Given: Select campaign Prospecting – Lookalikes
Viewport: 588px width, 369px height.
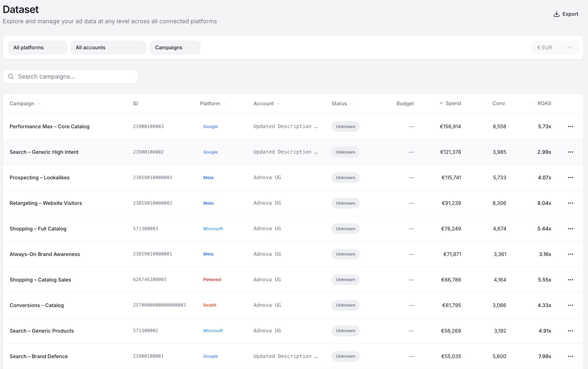Looking at the screenshot, I should coord(40,177).
